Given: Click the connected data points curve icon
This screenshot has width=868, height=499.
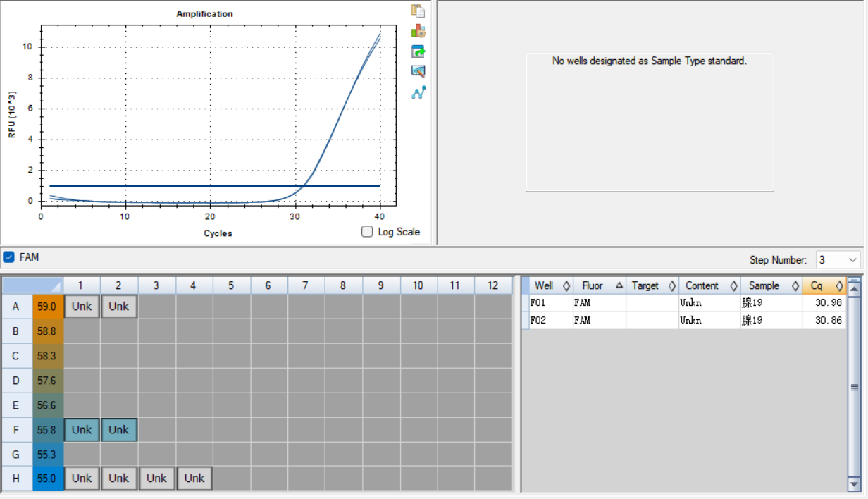Looking at the screenshot, I should (x=418, y=92).
